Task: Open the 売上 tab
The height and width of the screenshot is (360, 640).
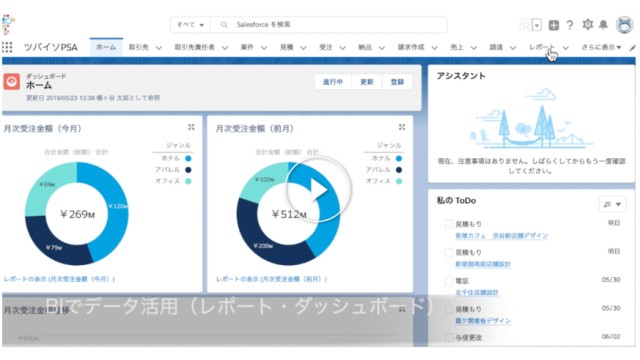Action: 457,47
